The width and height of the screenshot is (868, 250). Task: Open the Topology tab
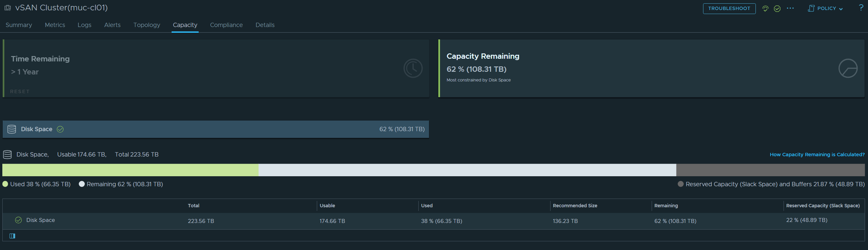click(x=147, y=25)
